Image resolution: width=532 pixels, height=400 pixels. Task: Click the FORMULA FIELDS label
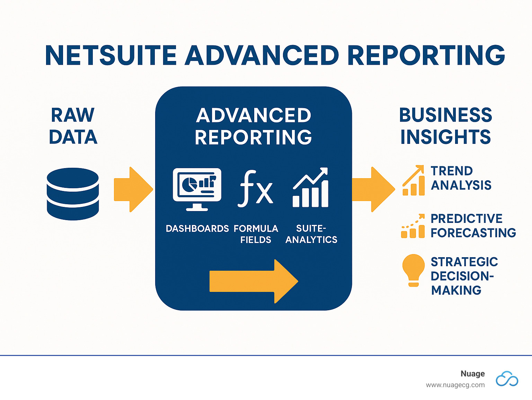click(x=256, y=234)
